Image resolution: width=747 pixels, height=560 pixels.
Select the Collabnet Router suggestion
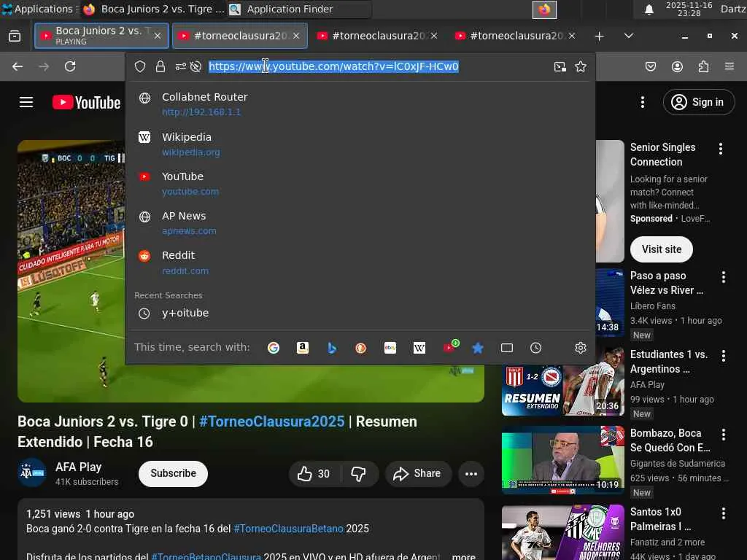[360, 104]
